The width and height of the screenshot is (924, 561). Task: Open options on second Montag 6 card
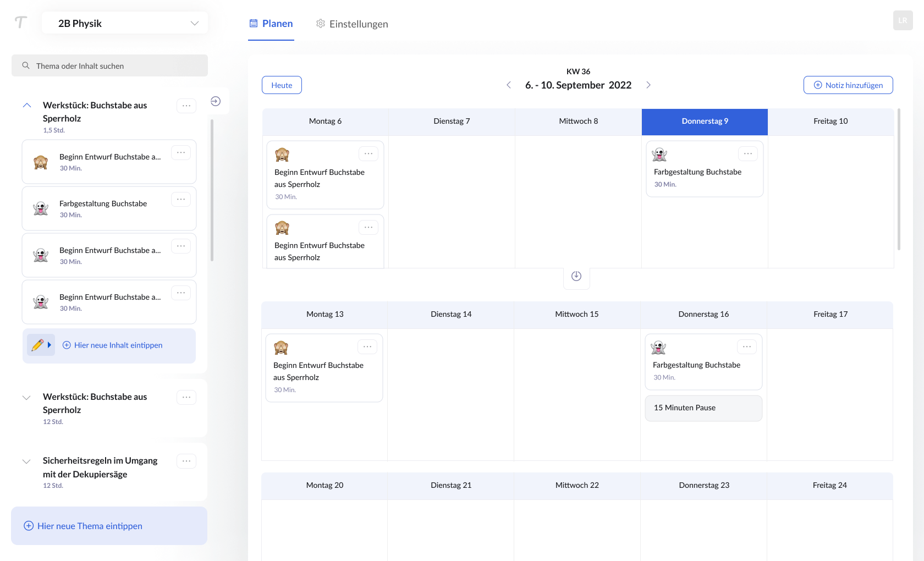[369, 227]
